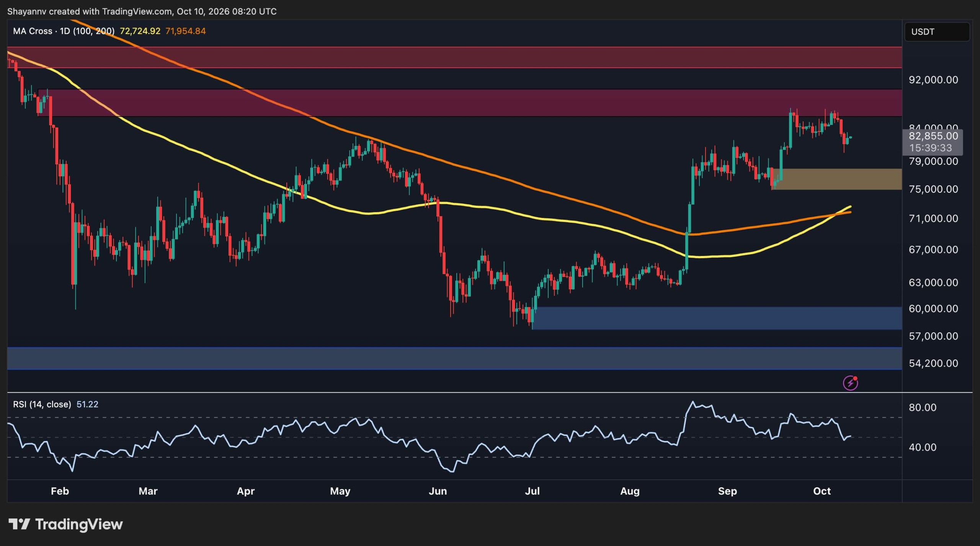980x546 pixels.
Task: Click the 57,000.00 price axis label
Action: tap(933, 336)
